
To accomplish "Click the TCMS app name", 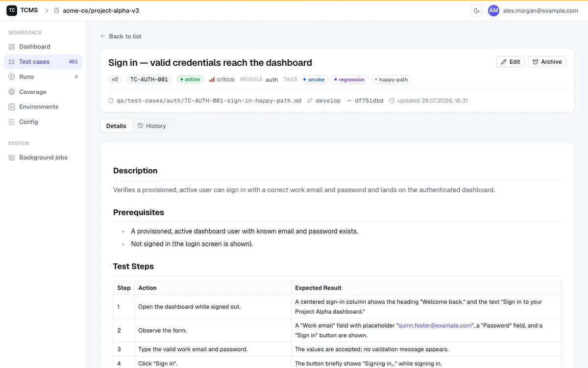I will [29, 10].
